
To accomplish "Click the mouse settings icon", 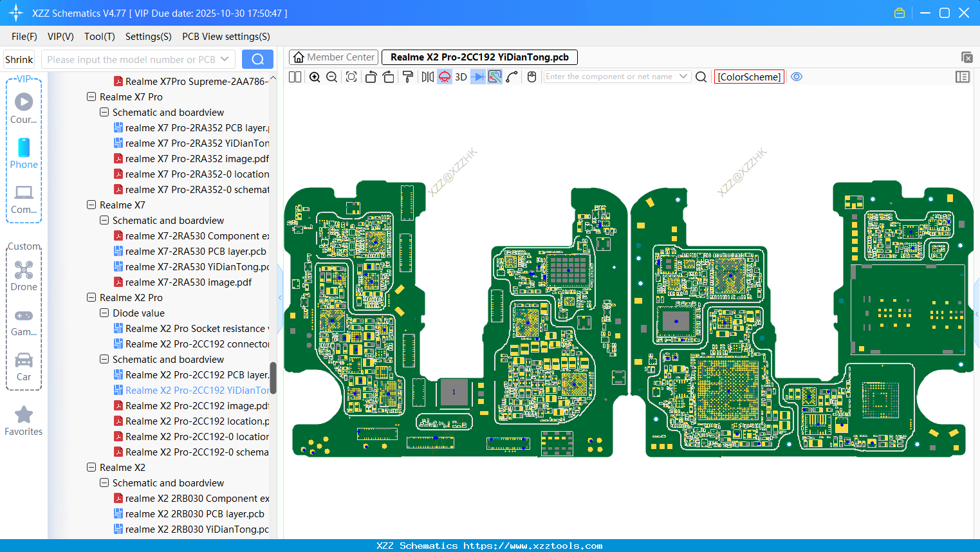I will (x=532, y=77).
